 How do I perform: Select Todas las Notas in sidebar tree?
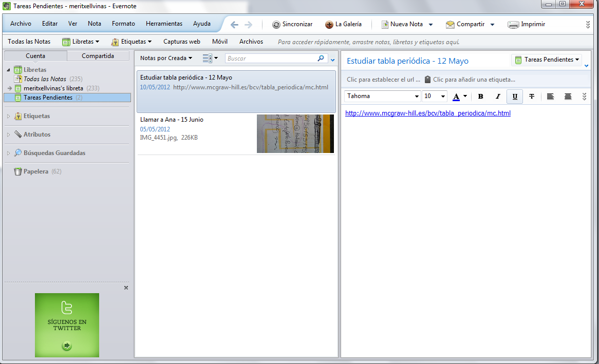[x=45, y=79]
